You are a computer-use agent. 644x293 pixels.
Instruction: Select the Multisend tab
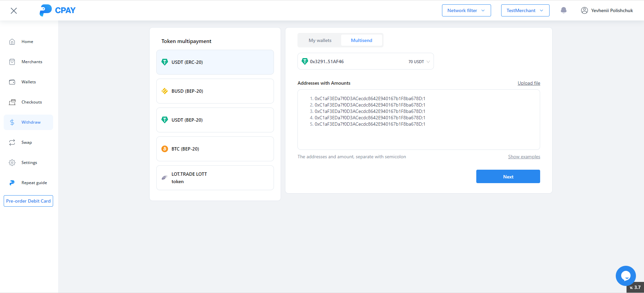[x=361, y=40]
